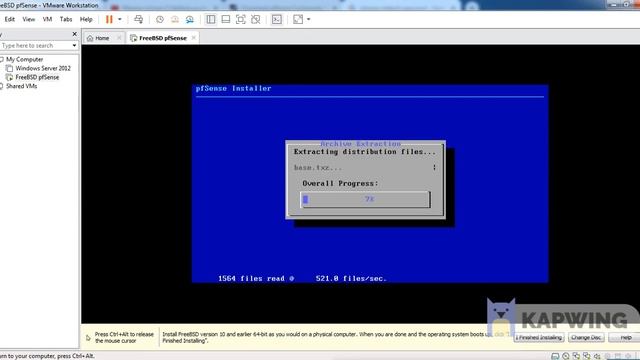Open the snapshot manager toolbar icon

[190, 19]
